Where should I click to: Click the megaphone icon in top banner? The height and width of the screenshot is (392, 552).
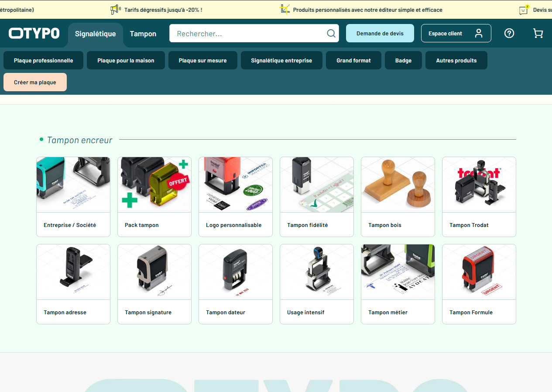(115, 10)
